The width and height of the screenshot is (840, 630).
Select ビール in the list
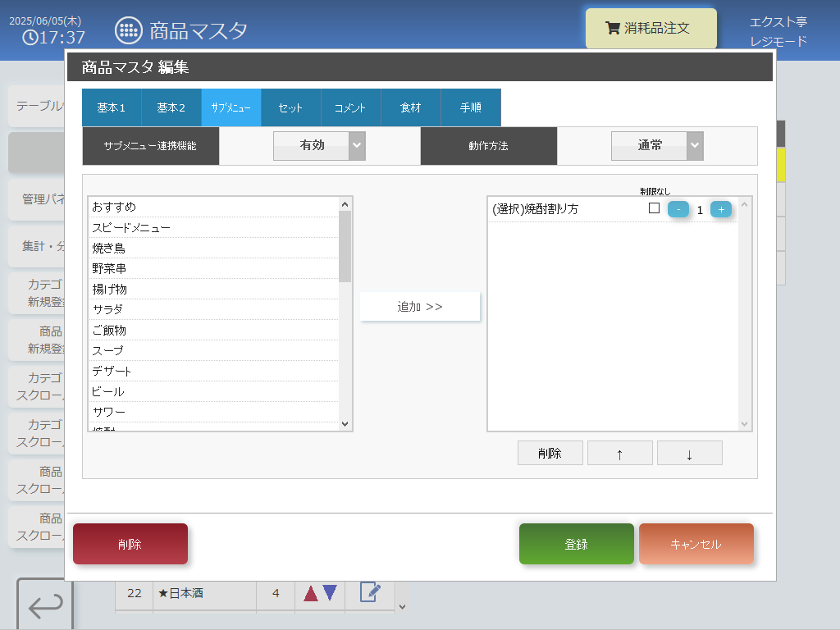point(214,391)
